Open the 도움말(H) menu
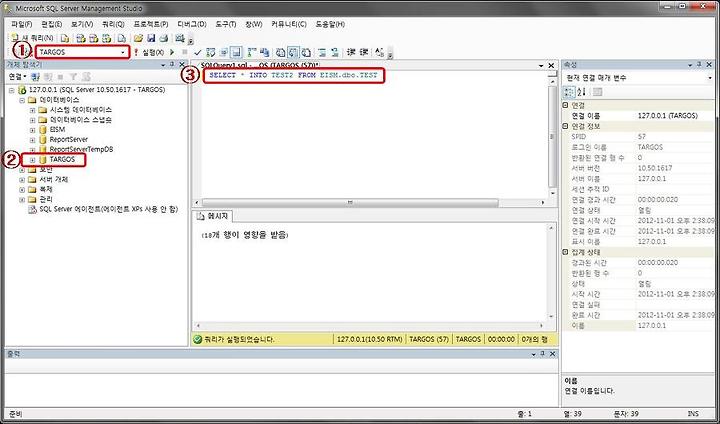 click(x=330, y=24)
